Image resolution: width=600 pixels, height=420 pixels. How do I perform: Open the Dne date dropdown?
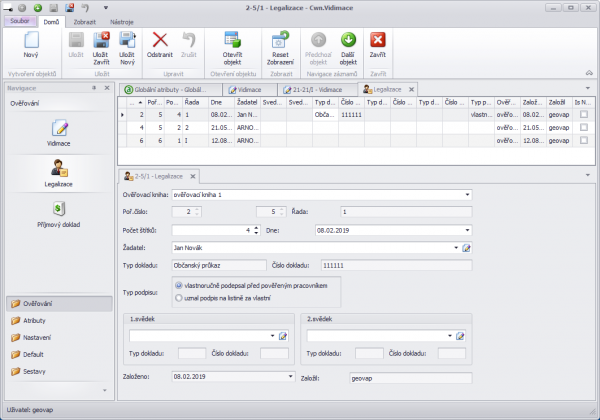[467, 229]
